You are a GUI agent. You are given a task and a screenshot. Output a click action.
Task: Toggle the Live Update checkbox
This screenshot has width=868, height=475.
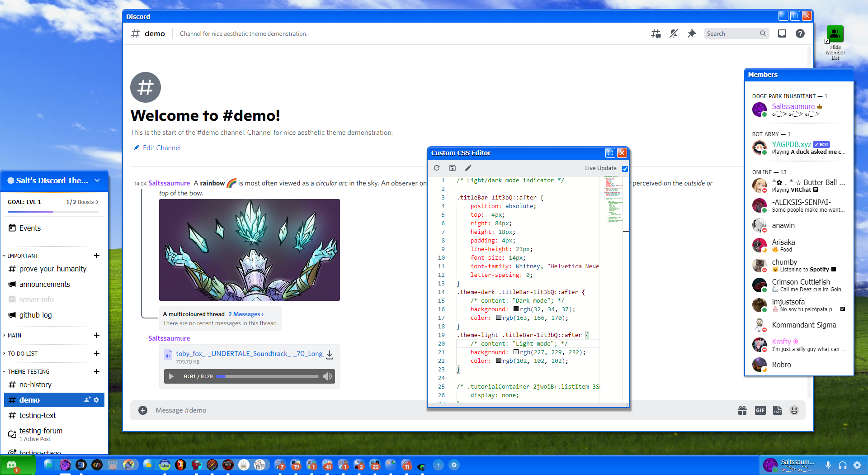[x=625, y=168]
